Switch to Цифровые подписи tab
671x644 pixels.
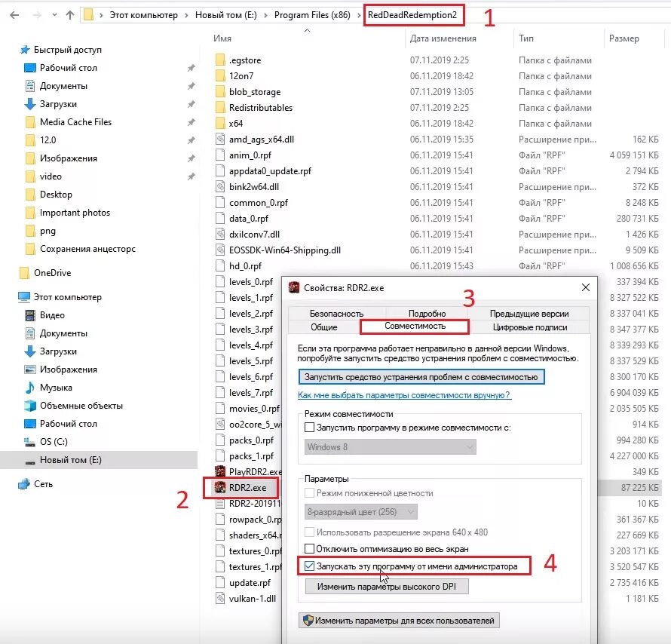point(530,327)
